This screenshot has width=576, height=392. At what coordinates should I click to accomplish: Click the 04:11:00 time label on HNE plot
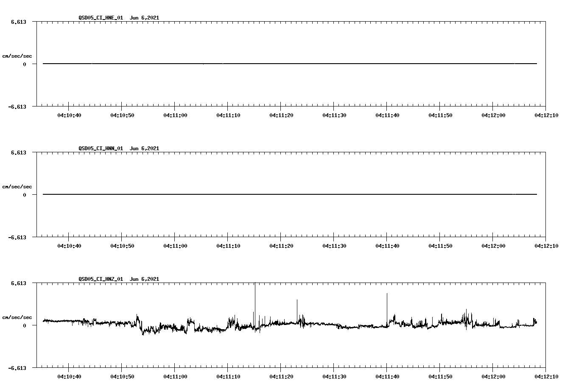point(175,115)
